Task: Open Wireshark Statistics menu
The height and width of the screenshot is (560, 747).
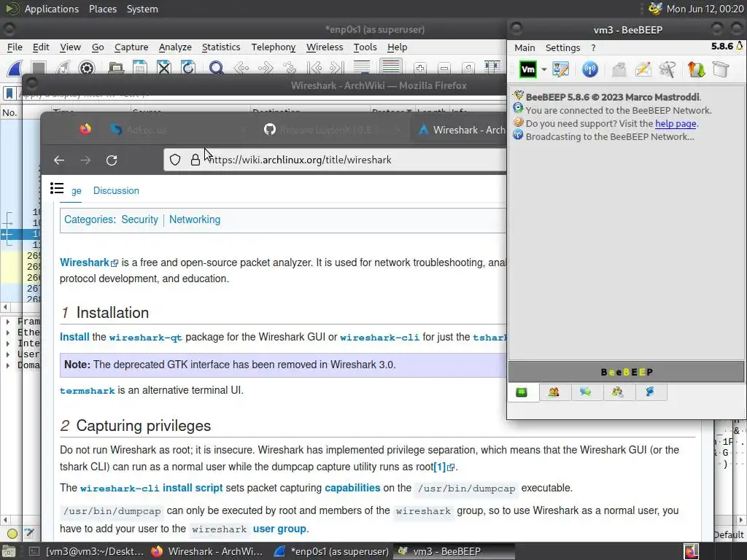Action: tap(221, 47)
